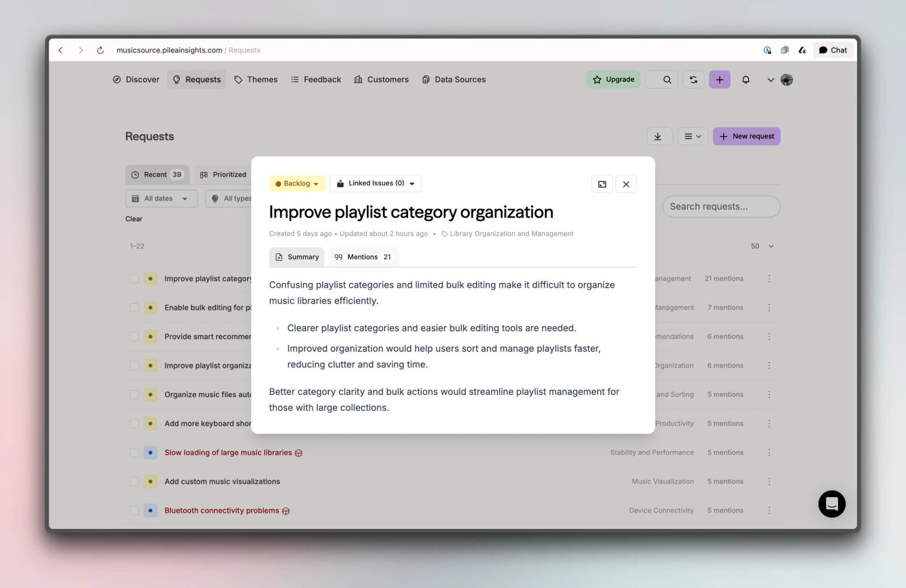Check the Slow loading of large libraries checkbox
The height and width of the screenshot is (588, 906).
click(x=134, y=453)
